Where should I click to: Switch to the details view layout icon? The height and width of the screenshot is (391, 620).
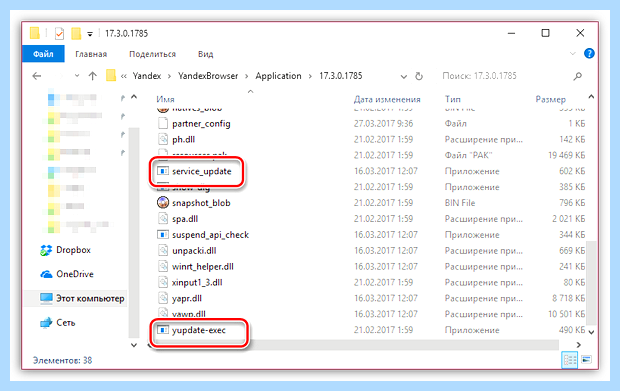570,360
